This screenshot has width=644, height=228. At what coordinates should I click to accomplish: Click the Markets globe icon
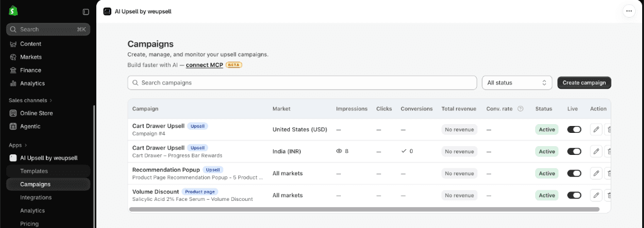[13, 57]
